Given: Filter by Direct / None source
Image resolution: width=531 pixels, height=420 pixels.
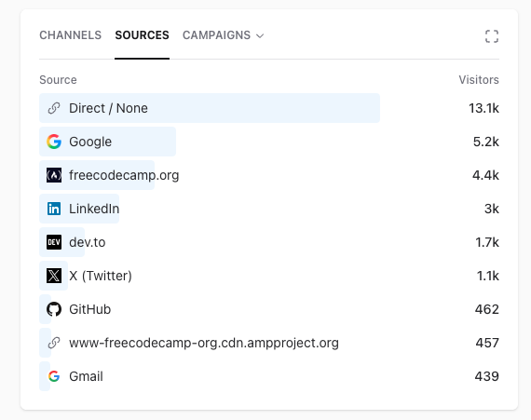Looking at the screenshot, I should click(x=108, y=108).
